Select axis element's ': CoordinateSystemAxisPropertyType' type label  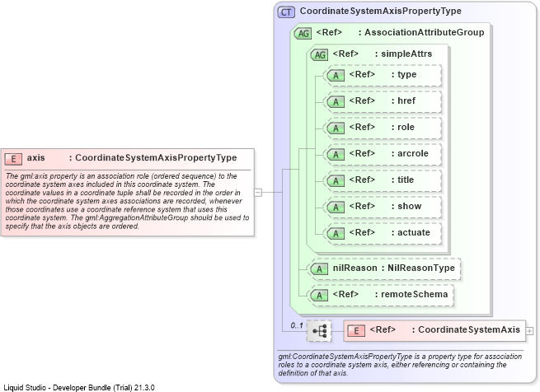pyautogui.click(x=153, y=157)
